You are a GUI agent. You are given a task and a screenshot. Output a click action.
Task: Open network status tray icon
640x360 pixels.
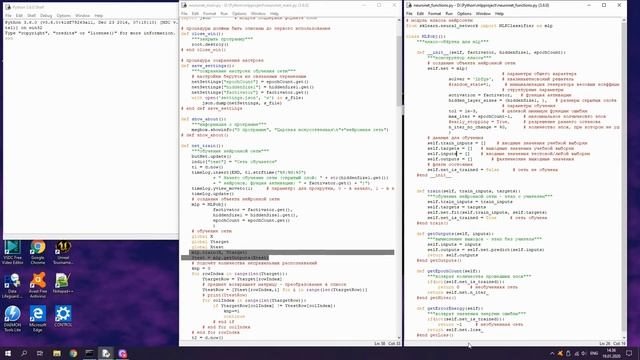pyautogui.click(x=576, y=353)
